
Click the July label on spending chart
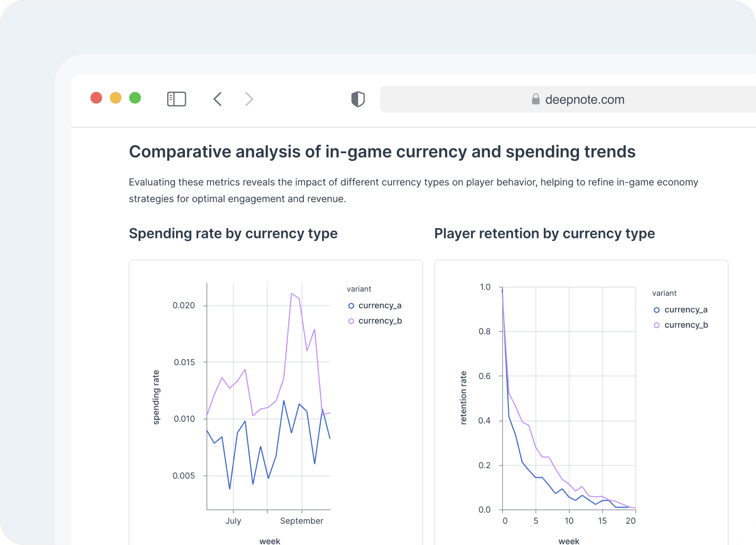click(x=233, y=521)
